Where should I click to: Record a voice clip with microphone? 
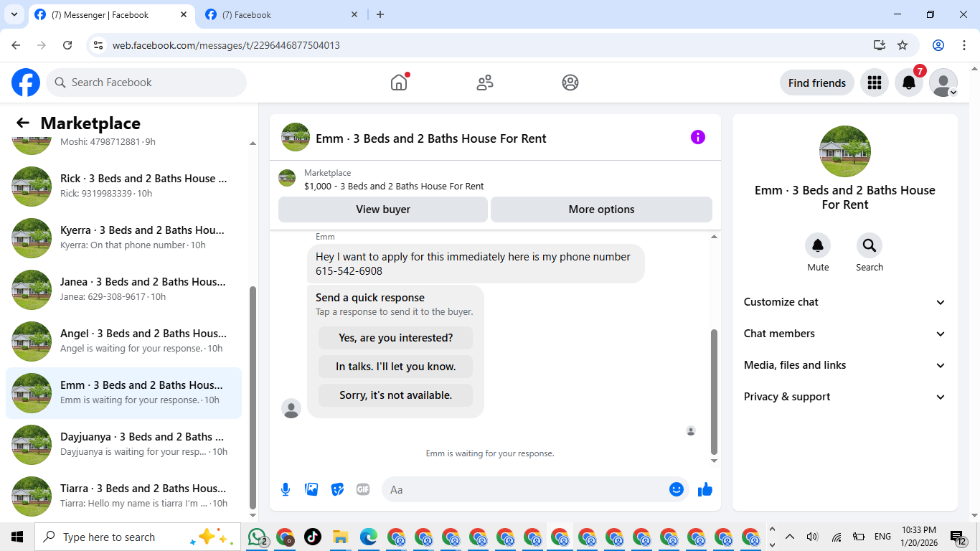(x=286, y=489)
